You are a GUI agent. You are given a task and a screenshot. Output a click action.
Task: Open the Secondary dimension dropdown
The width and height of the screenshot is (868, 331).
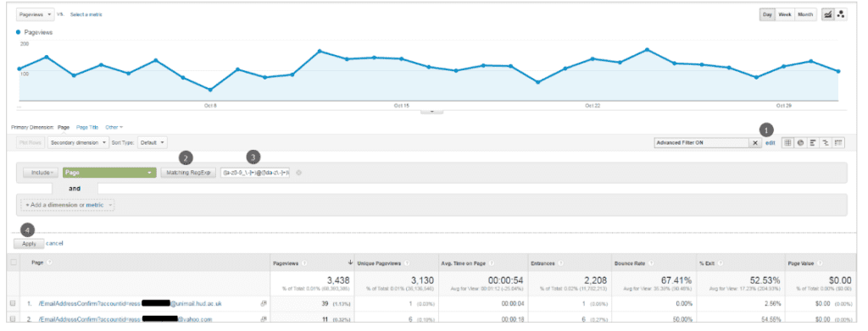click(x=78, y=142)
